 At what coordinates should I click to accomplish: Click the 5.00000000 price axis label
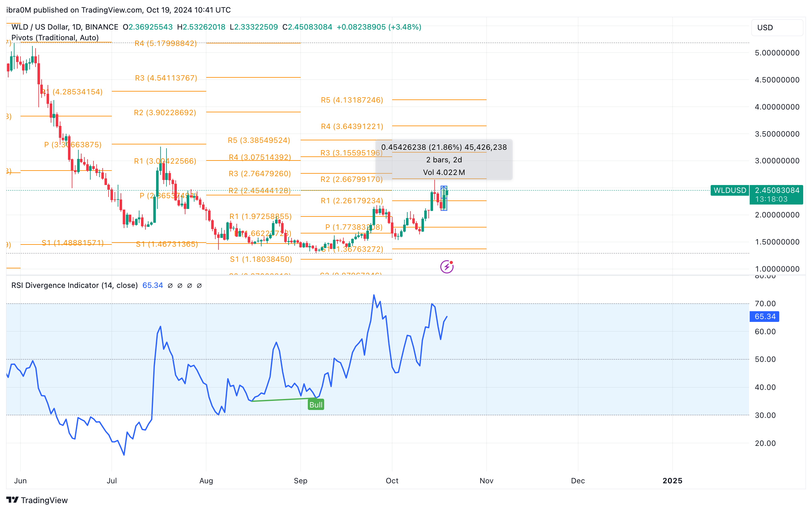777,53
